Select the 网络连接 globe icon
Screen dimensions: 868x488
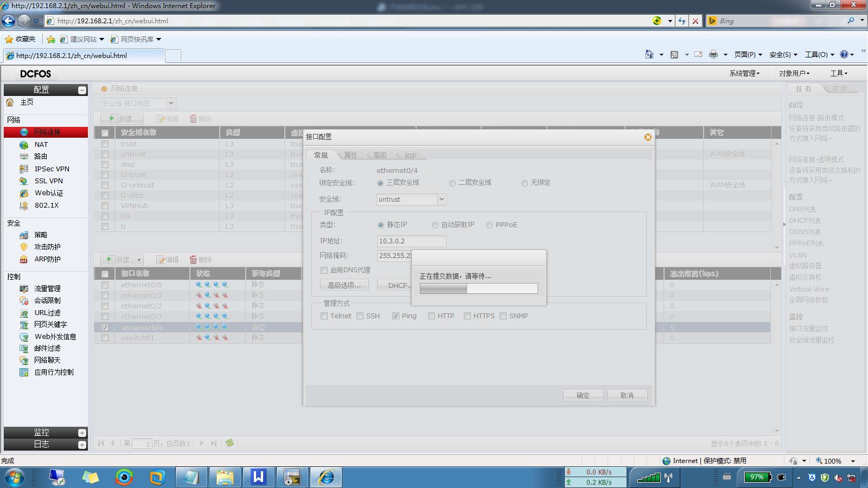[x=24, y=132]
